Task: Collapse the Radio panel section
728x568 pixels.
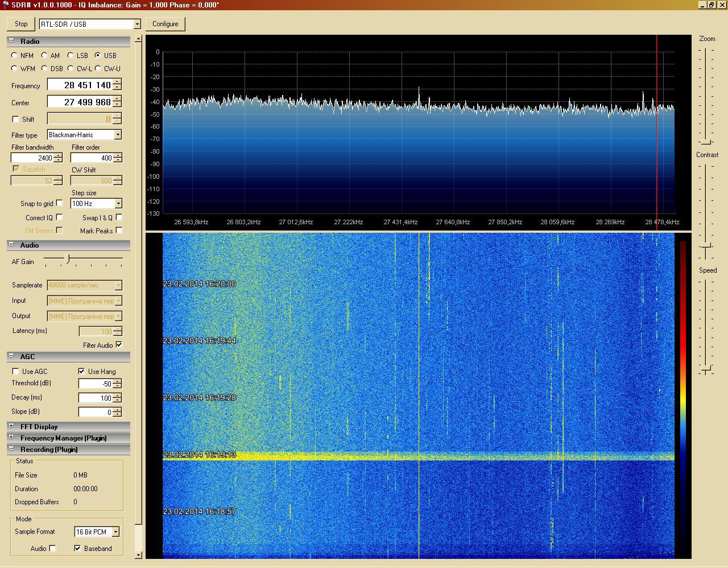Action: (x=11, y=41)
